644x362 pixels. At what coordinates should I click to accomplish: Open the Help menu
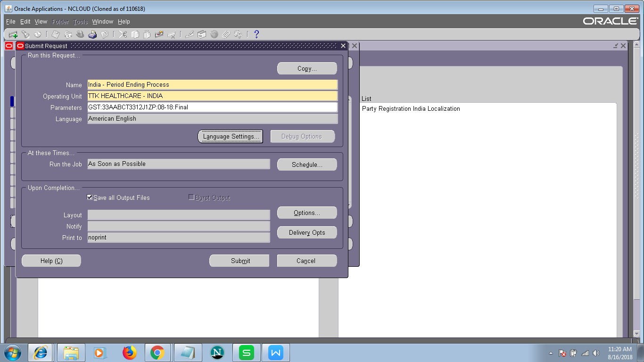click(x=124, y=22)
